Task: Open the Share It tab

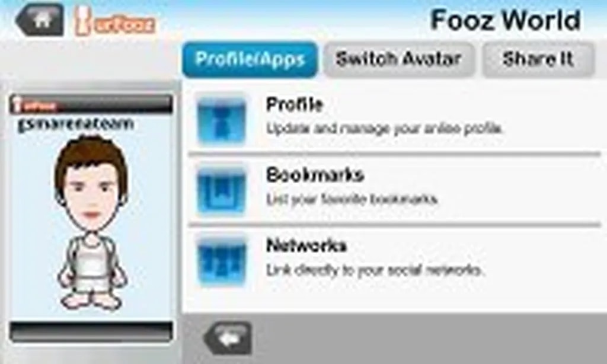Action: [x=538, y=59]
